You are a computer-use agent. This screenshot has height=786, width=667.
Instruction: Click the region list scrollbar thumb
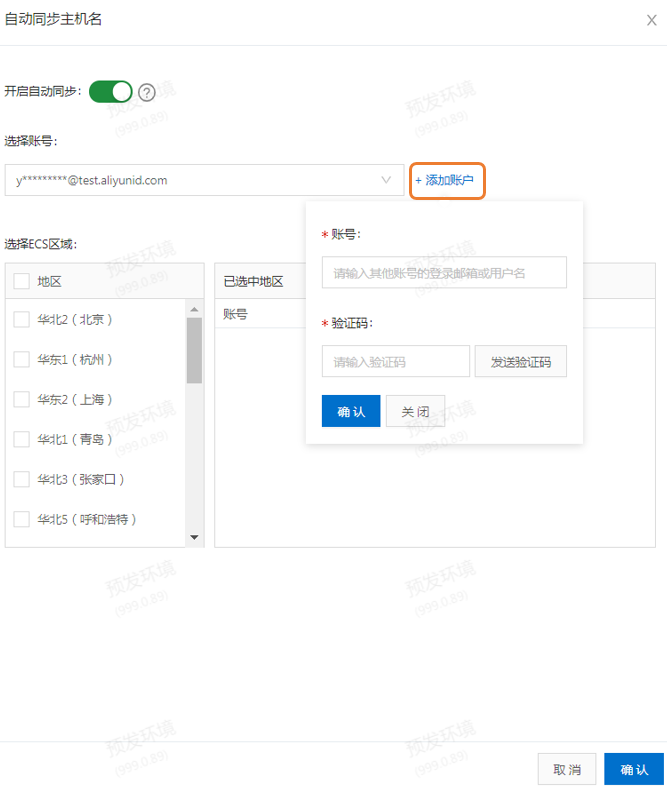click(x=194, y=350)
